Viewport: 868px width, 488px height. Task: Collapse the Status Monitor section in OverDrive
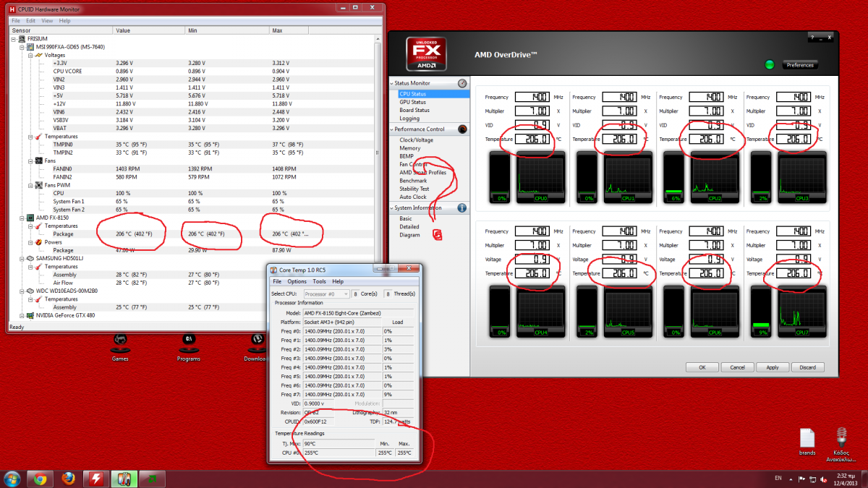click(x=391, y=84)
